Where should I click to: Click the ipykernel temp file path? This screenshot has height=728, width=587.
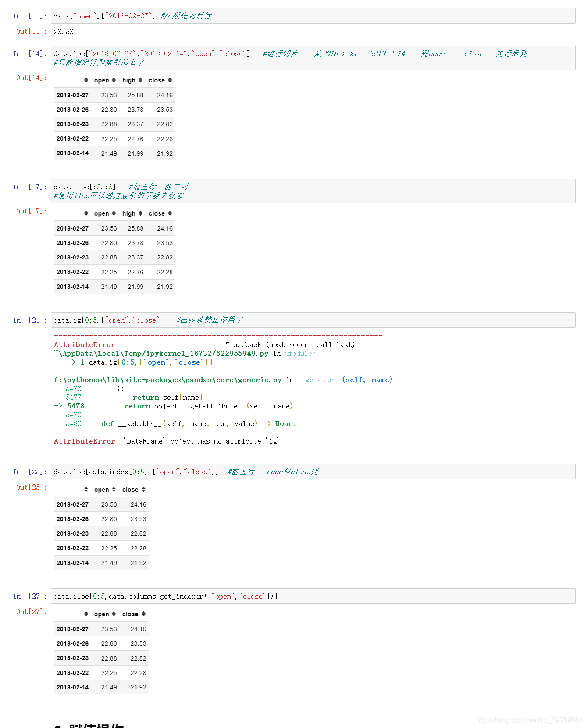pos(161,354)
